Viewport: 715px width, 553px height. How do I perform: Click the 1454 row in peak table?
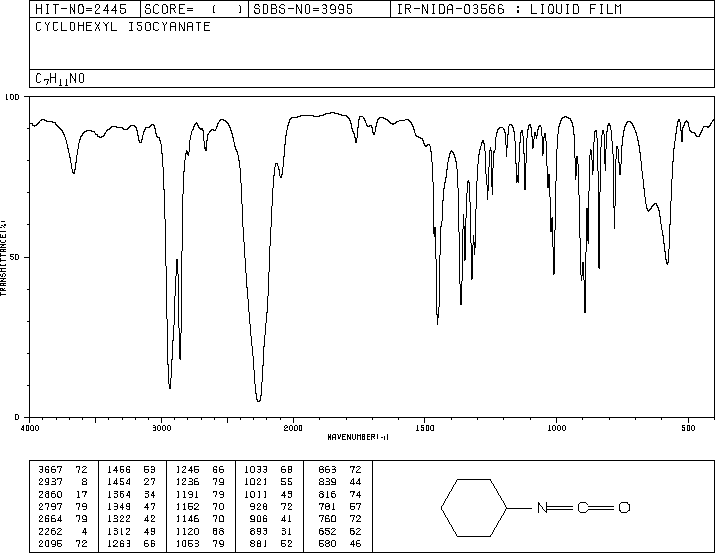[131, 482]
